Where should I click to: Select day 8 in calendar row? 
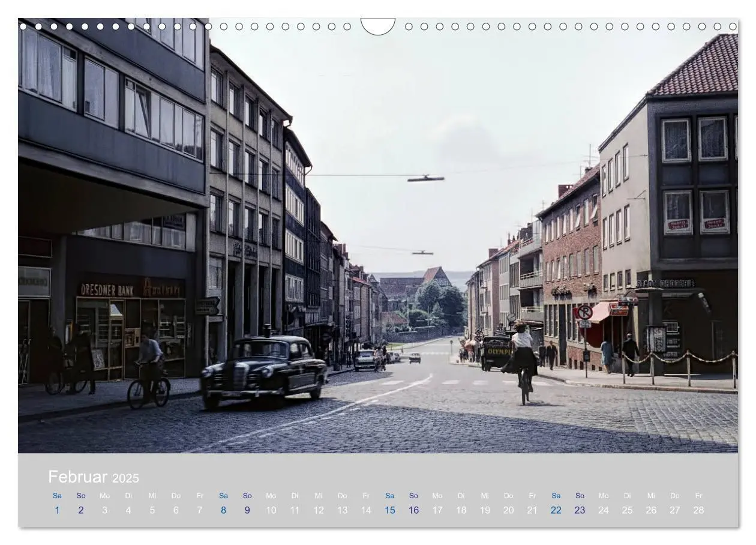pyautogui.click(x=223, y=510)
